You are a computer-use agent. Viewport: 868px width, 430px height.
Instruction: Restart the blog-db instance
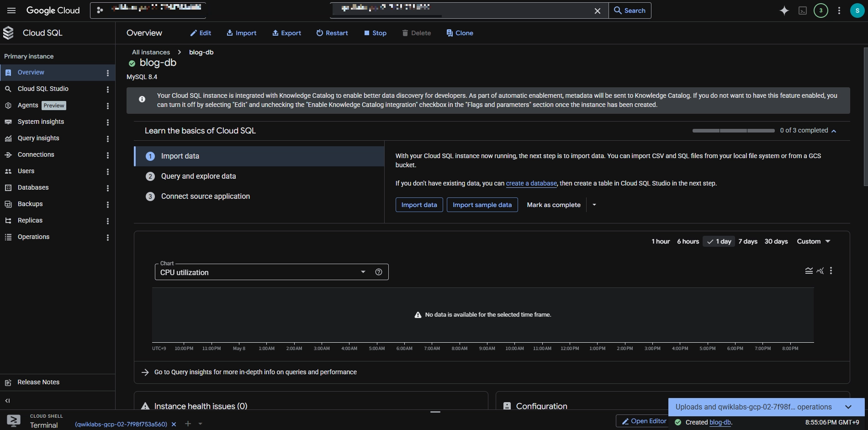tap(332, 33)
